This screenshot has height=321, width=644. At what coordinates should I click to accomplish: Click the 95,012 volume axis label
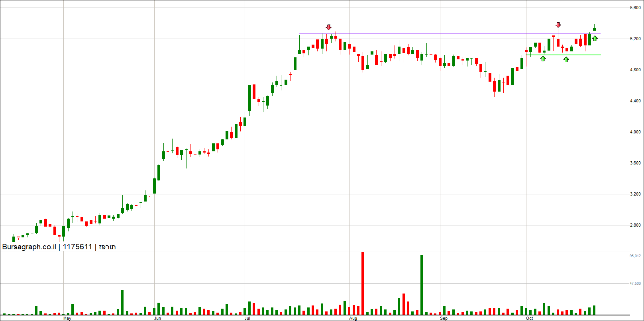[635, 256]
